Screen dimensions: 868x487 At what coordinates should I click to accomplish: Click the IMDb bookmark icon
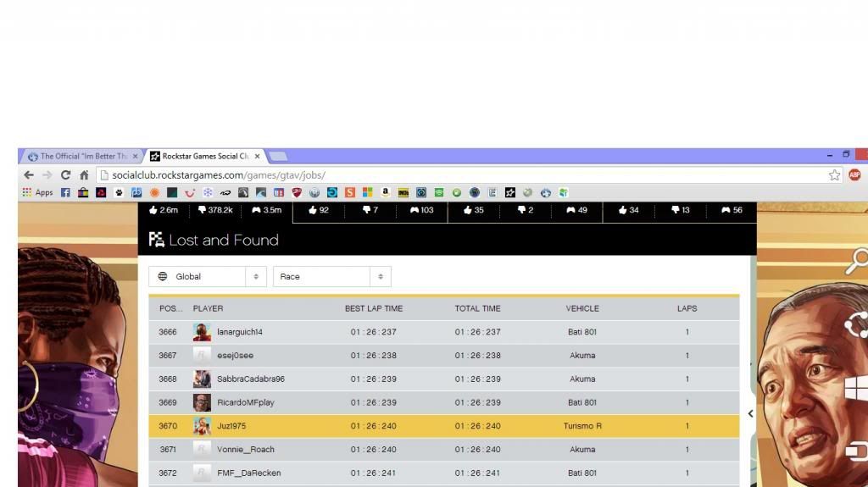click(403, 193)
